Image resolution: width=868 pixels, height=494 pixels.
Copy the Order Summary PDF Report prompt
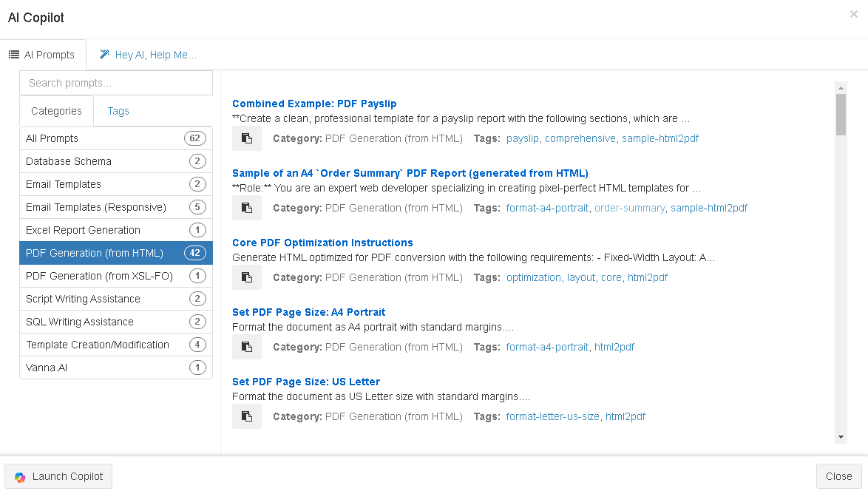coord(247,208)
